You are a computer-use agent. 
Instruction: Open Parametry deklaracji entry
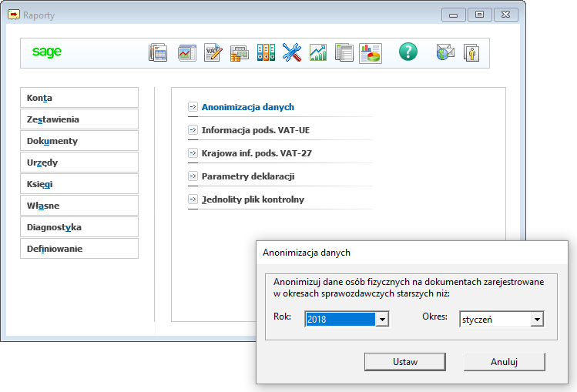click(x=248, y=176)
